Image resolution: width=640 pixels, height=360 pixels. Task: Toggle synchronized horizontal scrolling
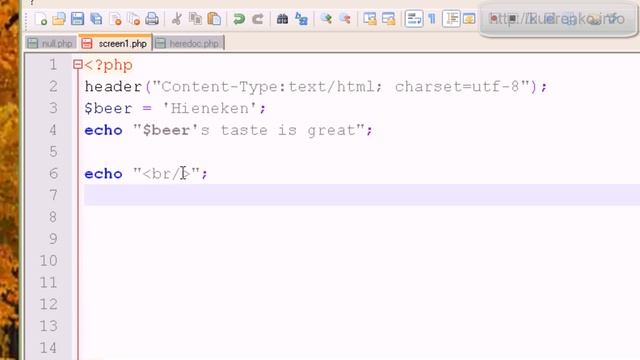click(x=388, y=19)
